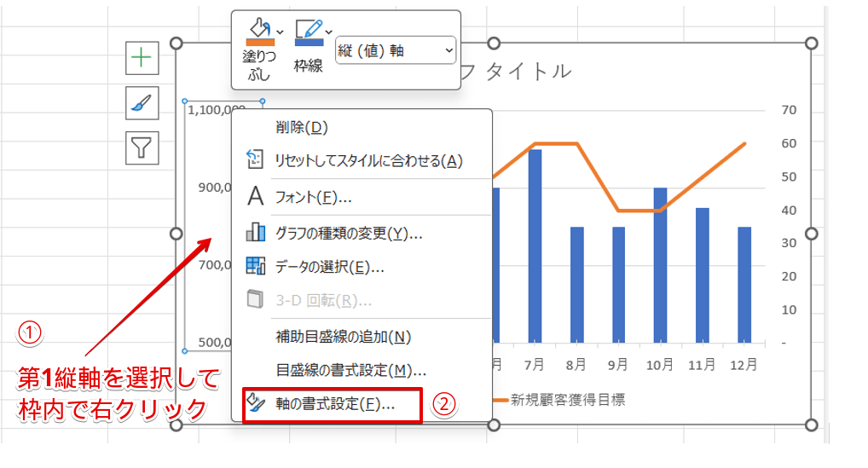868x468 pixels.
Task: Click the Chart Elements plus icon
Action: click(141, 57)
